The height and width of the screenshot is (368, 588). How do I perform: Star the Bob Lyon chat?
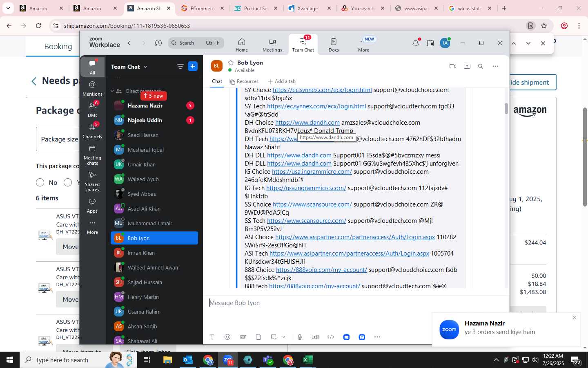pyautogui.click(x=231, y=63)
